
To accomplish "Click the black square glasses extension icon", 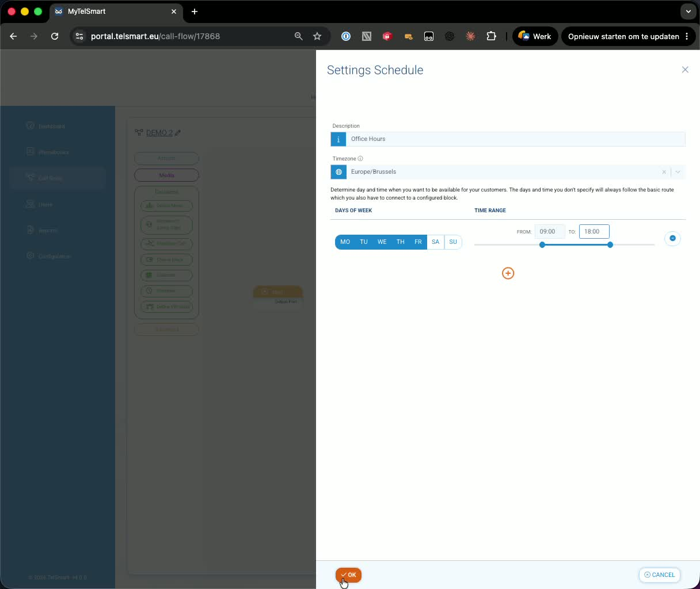I will [429, 36].
